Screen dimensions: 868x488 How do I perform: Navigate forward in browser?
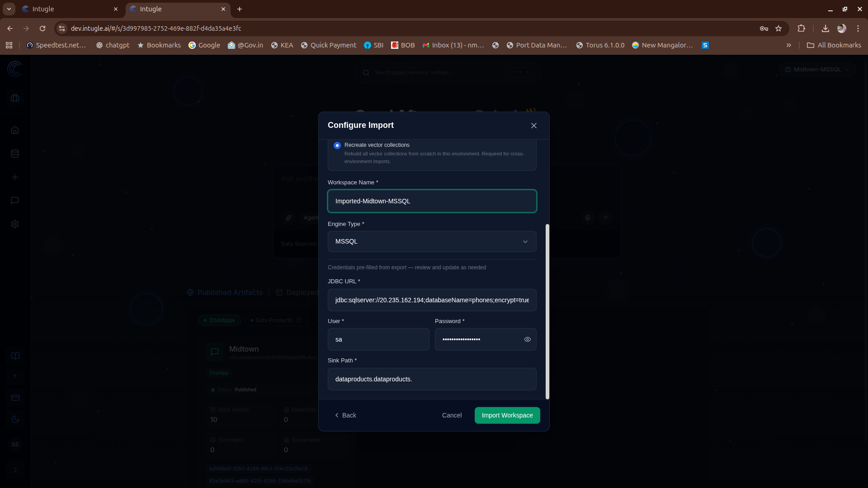[x=26, y=28]
